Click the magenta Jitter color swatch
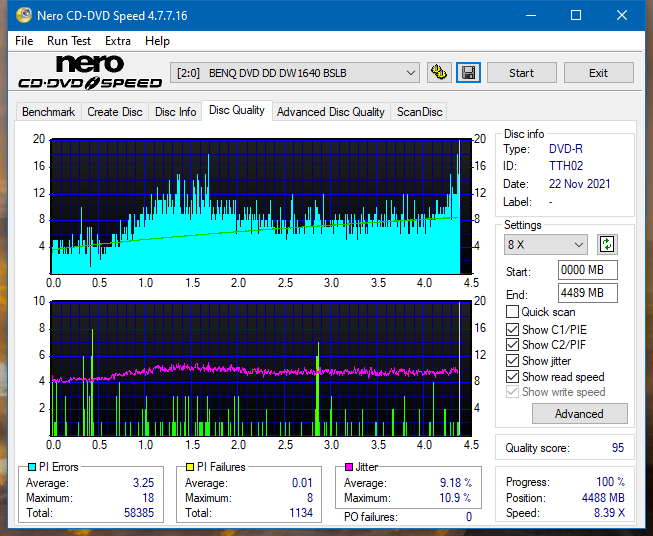 click(x=349, y=467)
